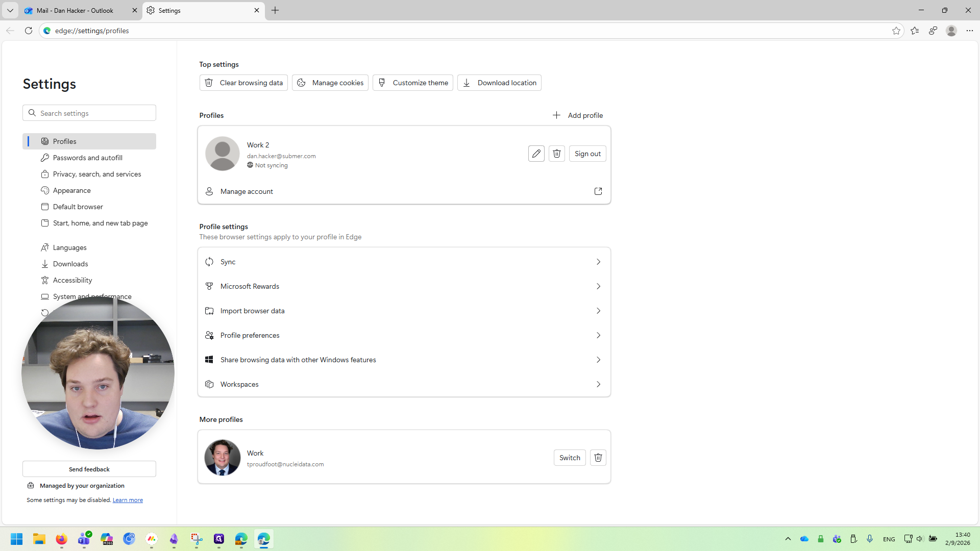Expand Import browser data row
The image size is (980, 551).
click(x=404, y=311)
